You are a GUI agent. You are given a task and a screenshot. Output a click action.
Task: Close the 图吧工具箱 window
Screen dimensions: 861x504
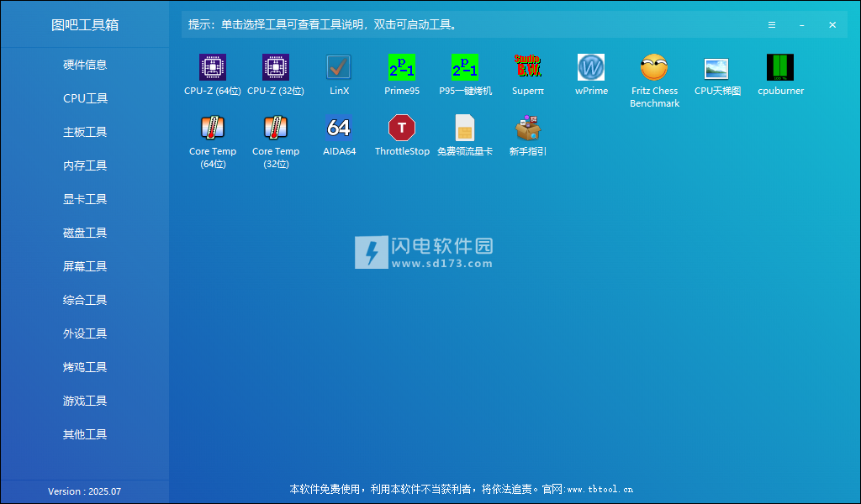[832, 25]
